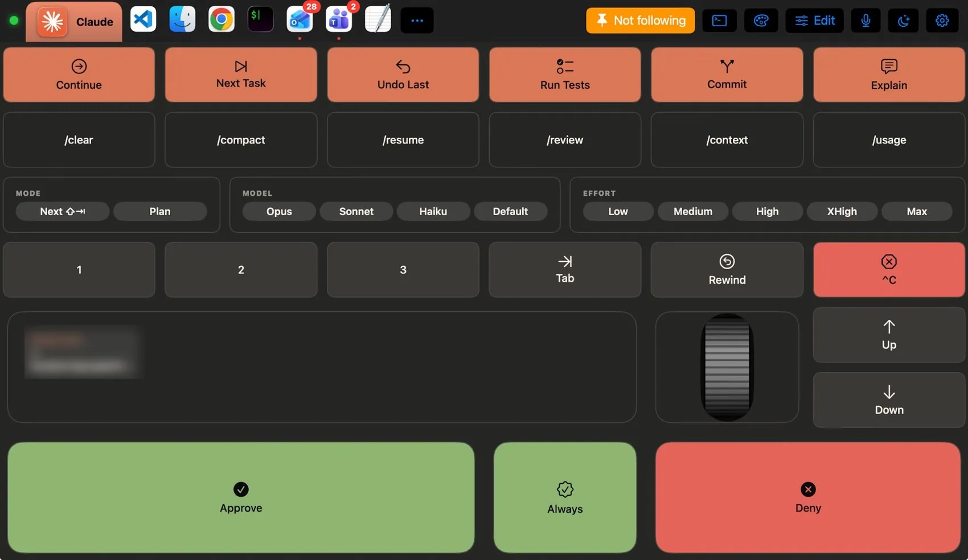This screenshot has width=968, height=560.
Task: Run the /usage command
Action: tap(889, 139)
